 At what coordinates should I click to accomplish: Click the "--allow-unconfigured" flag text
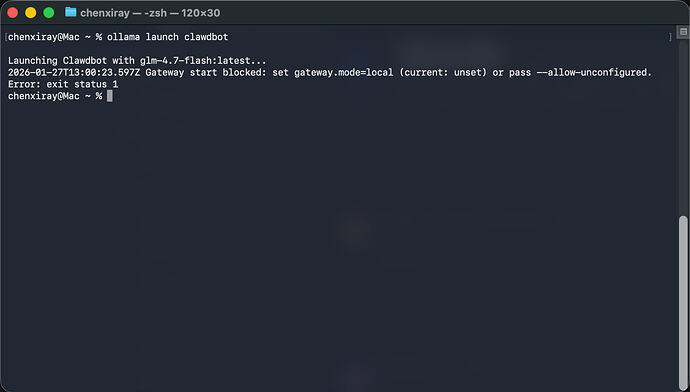(x=594, y=72)
